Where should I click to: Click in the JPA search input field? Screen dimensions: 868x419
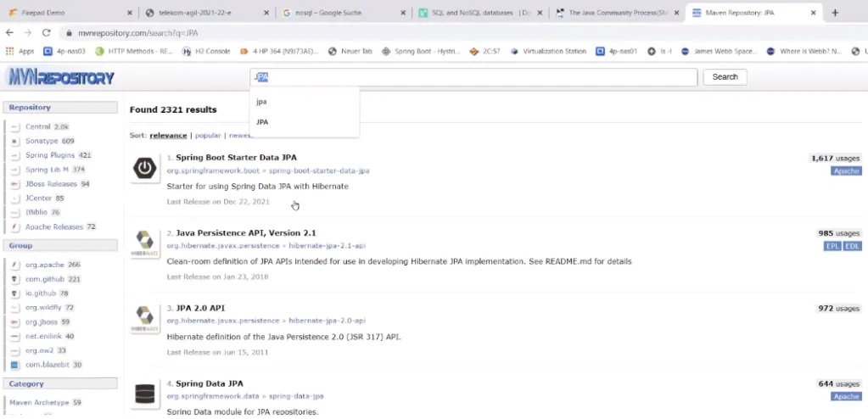coord(473,77)
